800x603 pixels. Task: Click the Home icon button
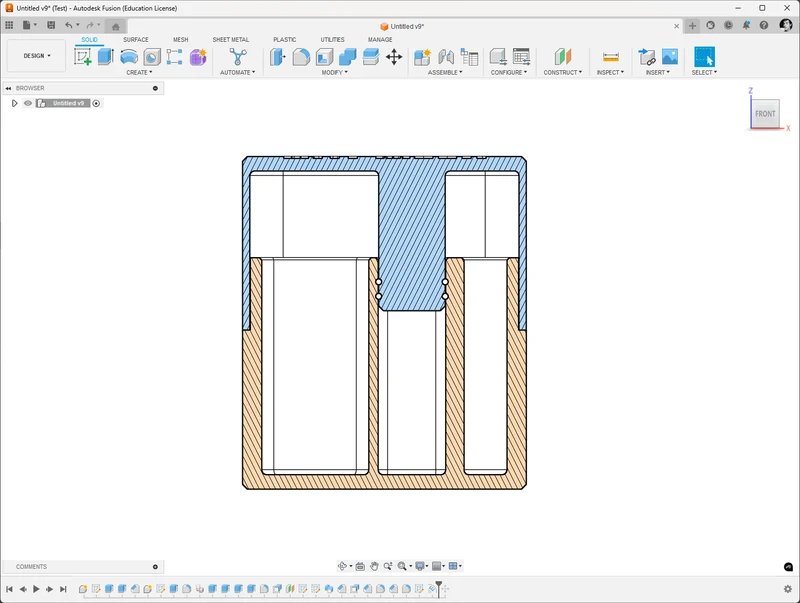click(x=116, y=27)
